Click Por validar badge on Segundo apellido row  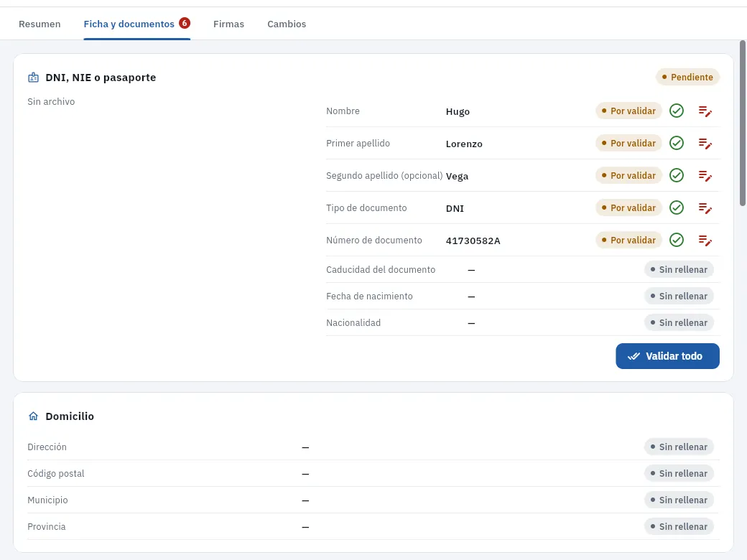coord(628,176)
